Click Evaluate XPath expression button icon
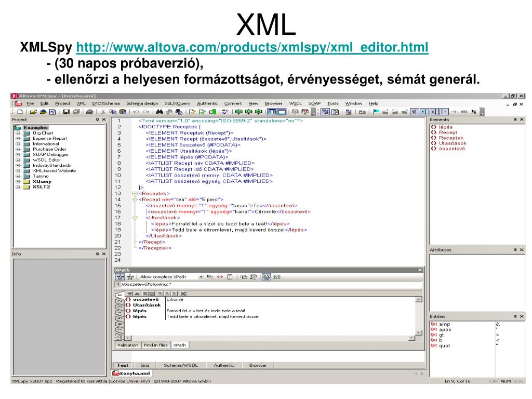Image resolution: width=532 pixels, height=399 pixels. click(x=277, y=277)
